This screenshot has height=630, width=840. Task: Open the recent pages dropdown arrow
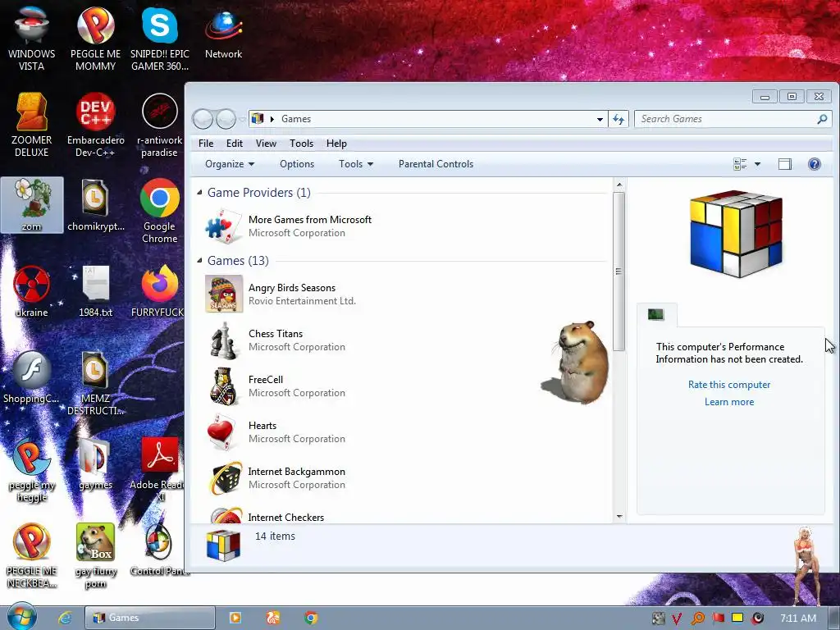(242, 119)
